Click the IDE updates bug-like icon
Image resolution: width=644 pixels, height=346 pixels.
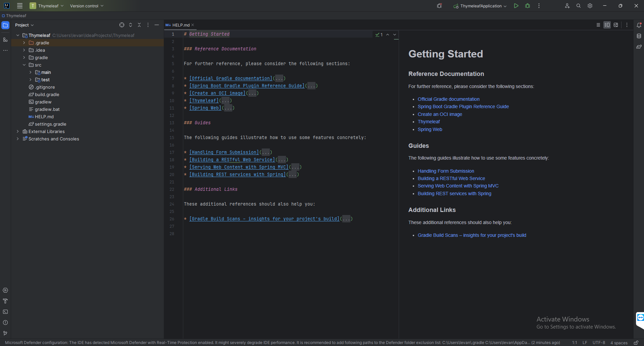[439, 6]
